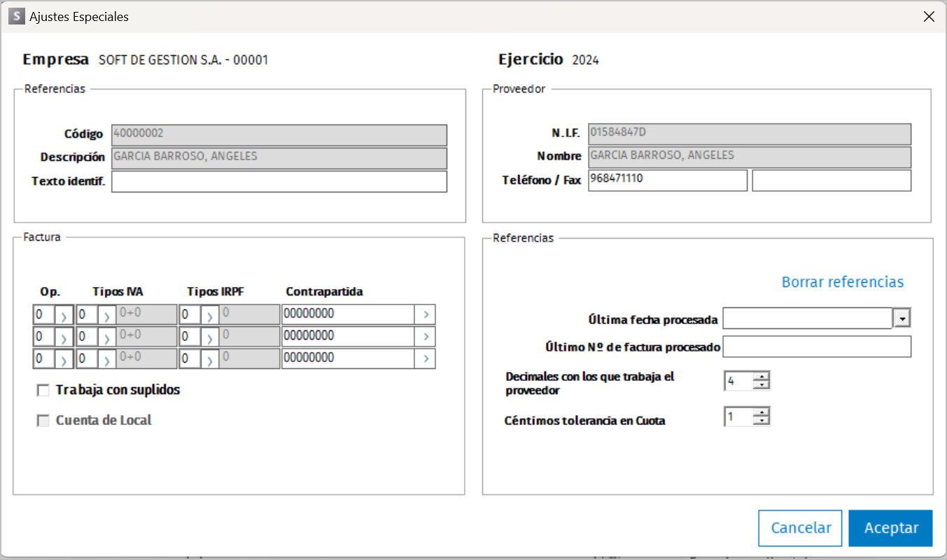Click the S application icon in title bar

click(x=16, y=17)
